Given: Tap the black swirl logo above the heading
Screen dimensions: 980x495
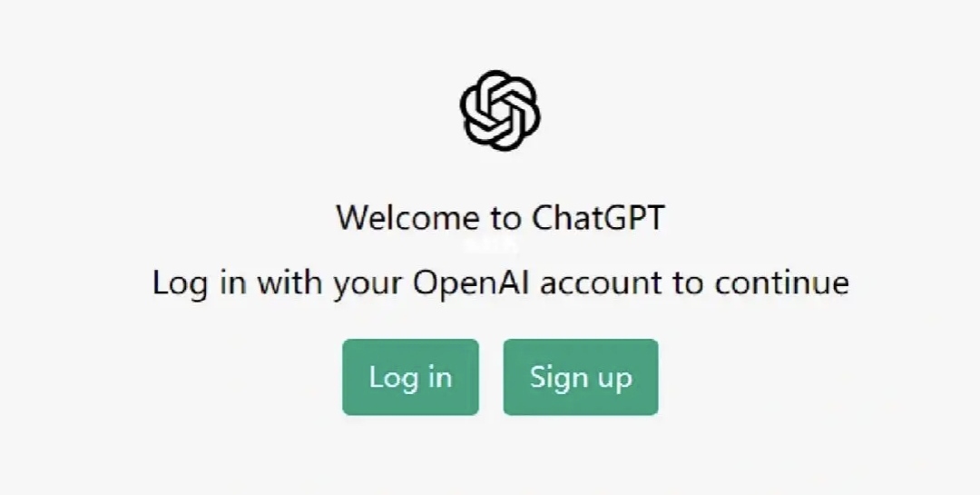Looking at the screenshot, I should [500, 110].
